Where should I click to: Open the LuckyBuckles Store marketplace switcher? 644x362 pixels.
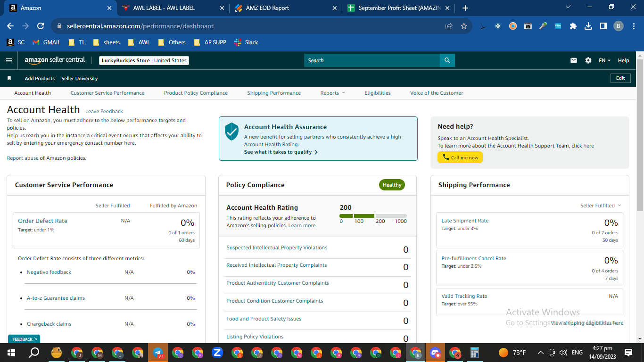(x=144, y=60)
